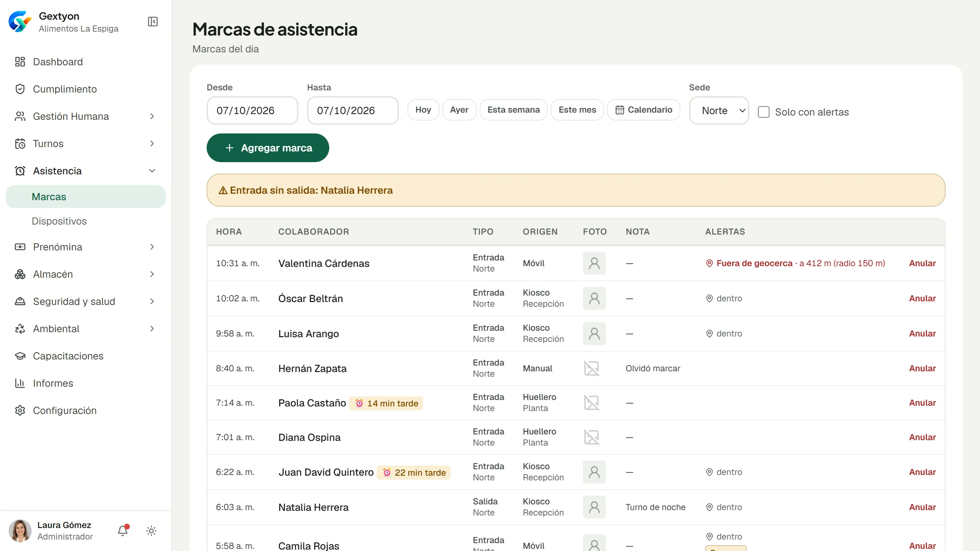
Task: Expand Seguridad y salud submenu
Action: (x=86, y=301)
